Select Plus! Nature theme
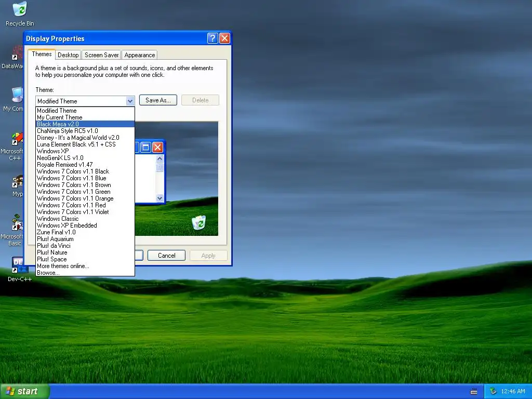The height and width of the screenshot is (399, 532). coord(85,253)
